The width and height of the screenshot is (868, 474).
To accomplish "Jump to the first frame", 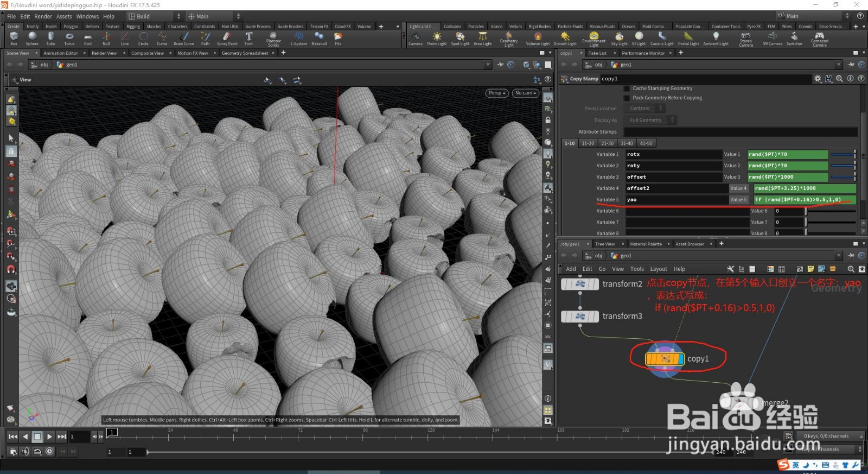I will pyautogui.click(x=13, y=437).
